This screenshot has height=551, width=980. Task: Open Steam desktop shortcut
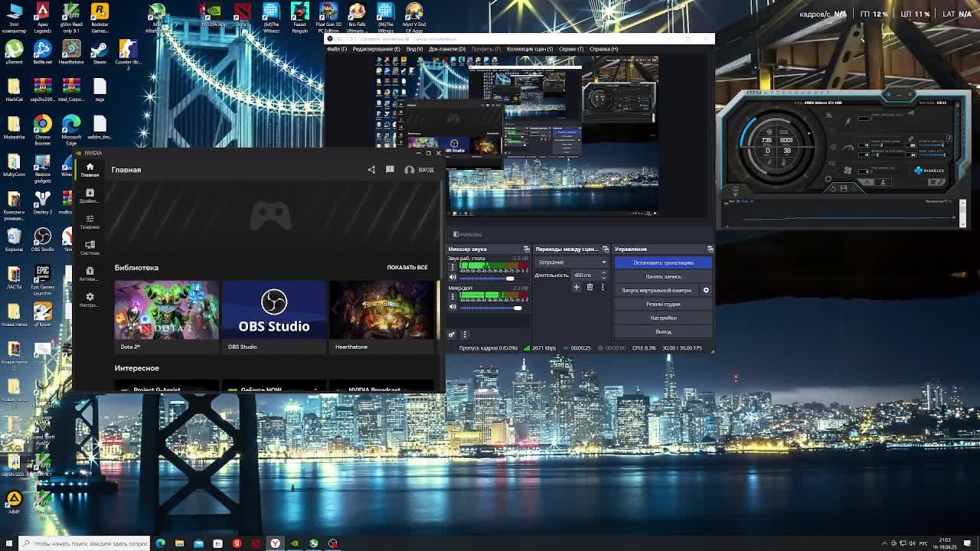point(100,51)
